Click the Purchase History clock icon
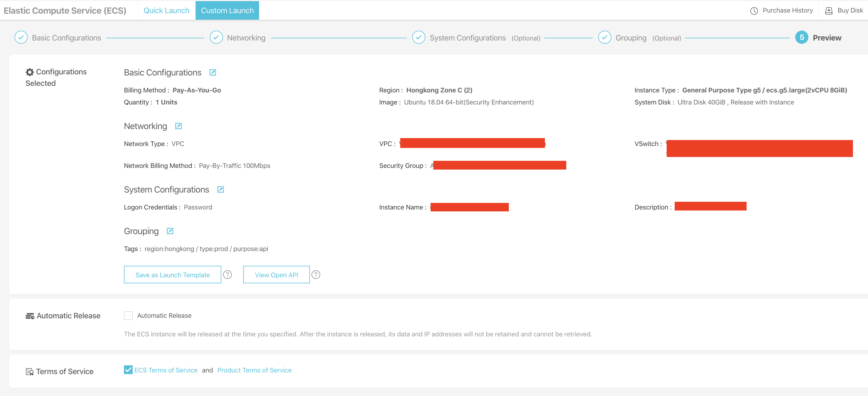Image resolution: width=868 pixels, height=396 pixels. coord(754,11)
